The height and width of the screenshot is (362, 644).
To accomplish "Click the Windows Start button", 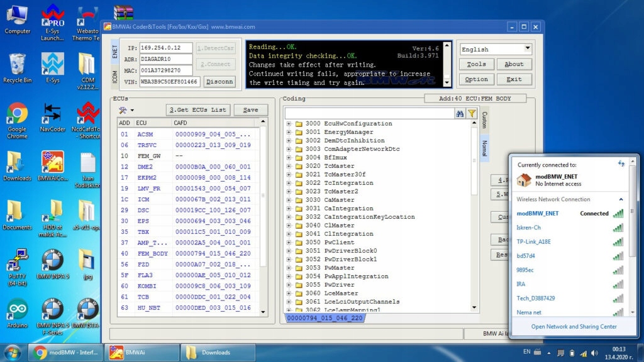I will coord(13,352).
